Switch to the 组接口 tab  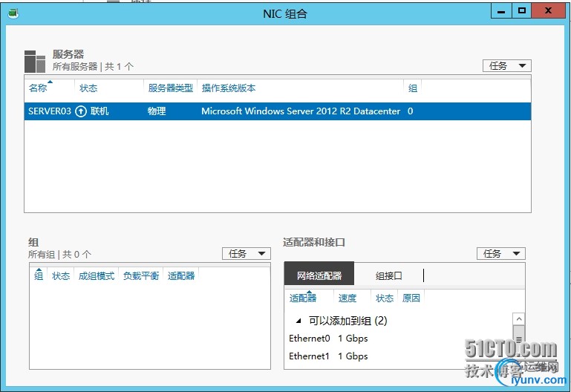[389, 275]
